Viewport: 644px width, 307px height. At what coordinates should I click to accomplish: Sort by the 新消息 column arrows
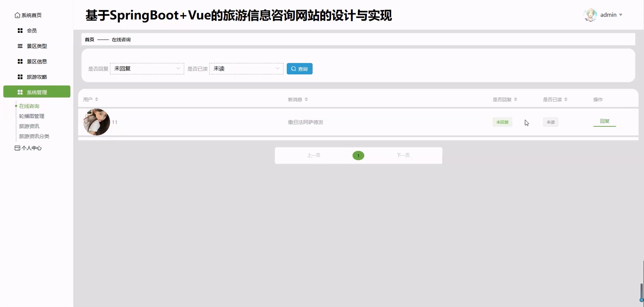click(x=306, y=99)
